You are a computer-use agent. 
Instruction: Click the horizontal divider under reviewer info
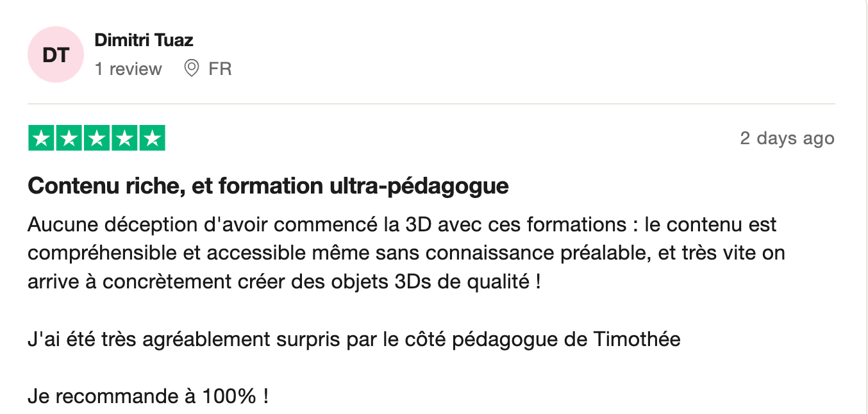tap(431, 104)
